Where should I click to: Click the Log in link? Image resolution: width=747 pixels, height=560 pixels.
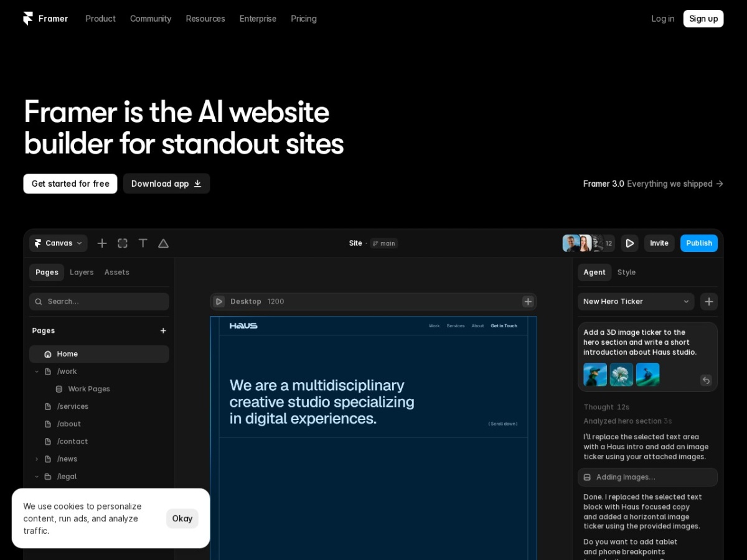(663, 19)
